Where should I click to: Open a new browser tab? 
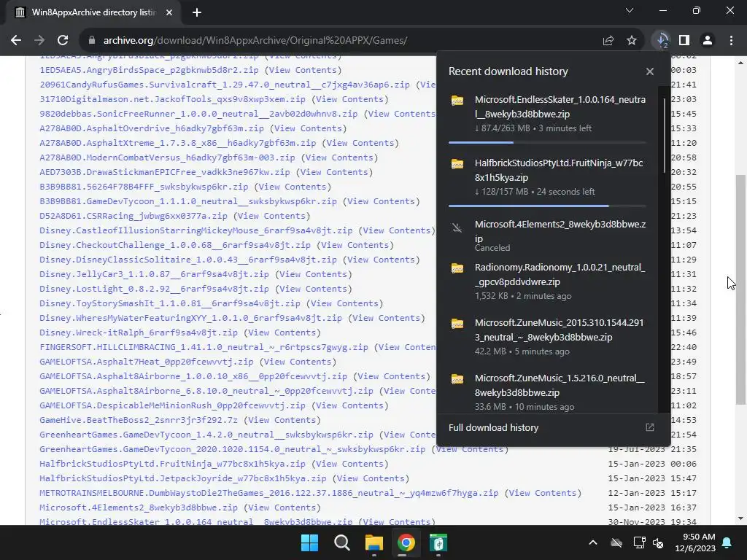[x=197, y=12]
